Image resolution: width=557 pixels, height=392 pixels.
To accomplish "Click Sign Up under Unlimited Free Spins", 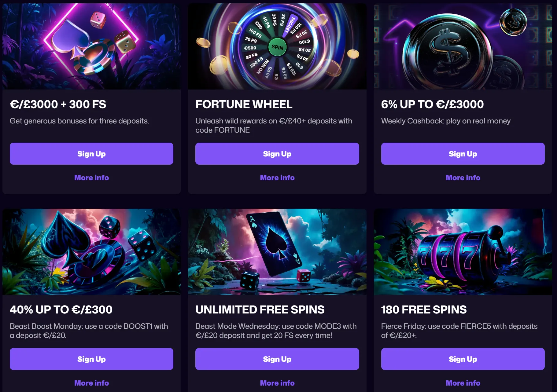I will (277, 359).
